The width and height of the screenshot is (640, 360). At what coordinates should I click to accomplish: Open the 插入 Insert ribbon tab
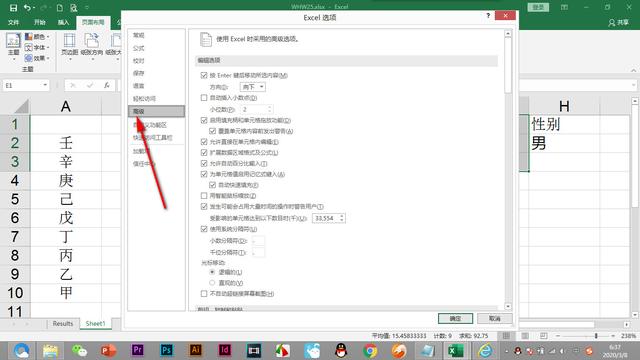pyautogui.click(x=63, y=22)
